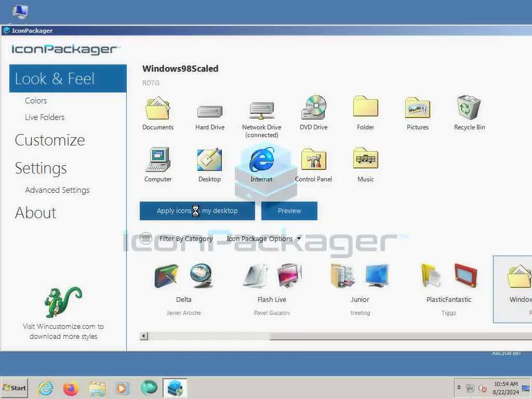This screenshot has width=532, height=399.
Task: Click the Computer icon on the desktop
Action: click(20, 12)
